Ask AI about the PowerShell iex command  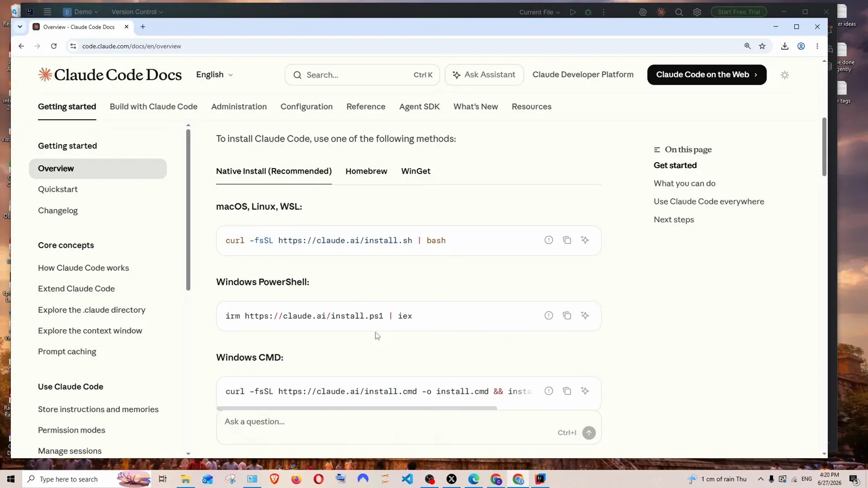585,316
